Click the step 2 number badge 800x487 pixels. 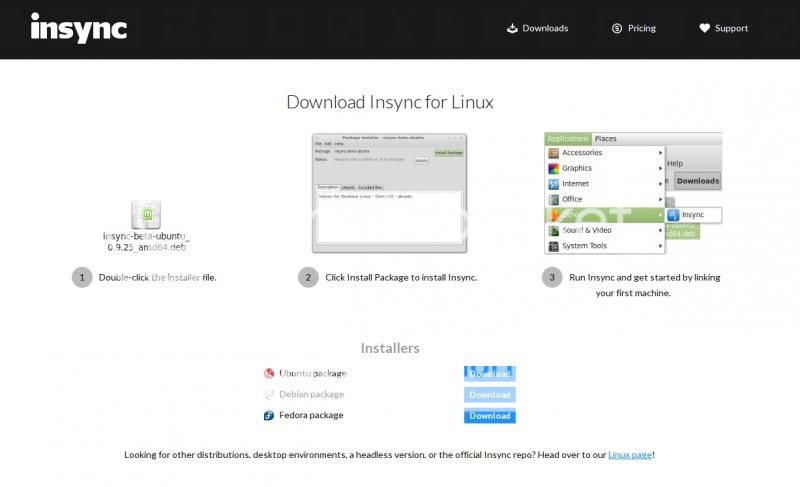308,277
